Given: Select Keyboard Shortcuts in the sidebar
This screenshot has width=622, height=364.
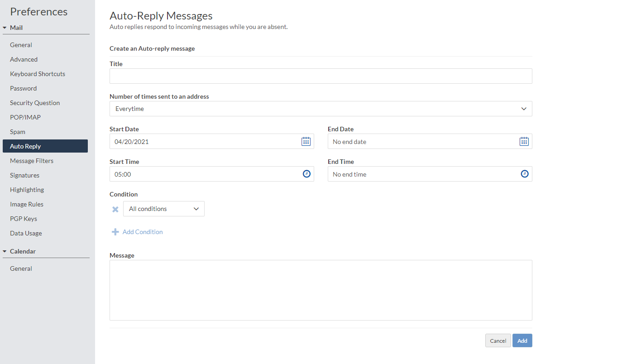Looking at the screenshot, I should click(x=38, y=74).
